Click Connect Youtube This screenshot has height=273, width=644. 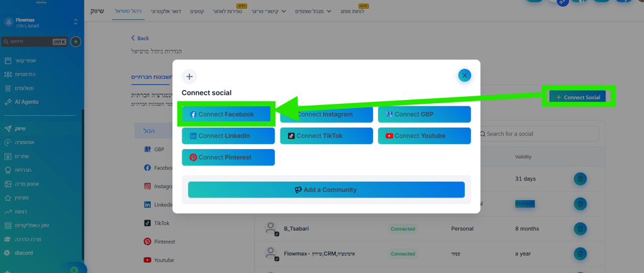click(x=425, y=136)
